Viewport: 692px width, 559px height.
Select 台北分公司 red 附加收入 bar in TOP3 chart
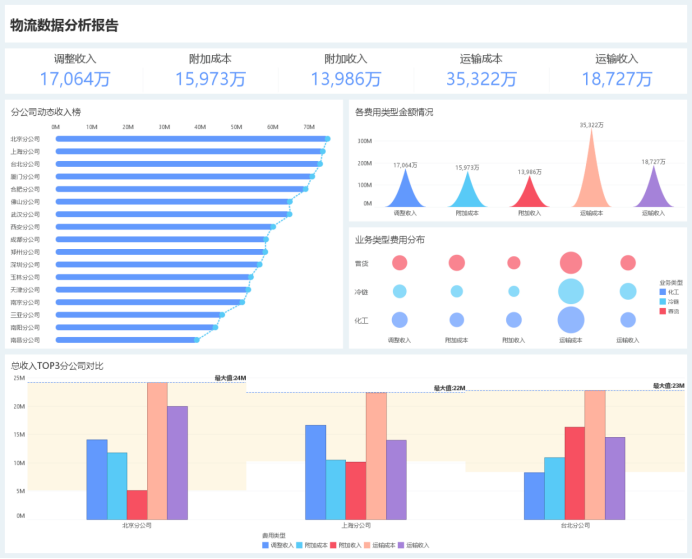(x=574, y=472)
